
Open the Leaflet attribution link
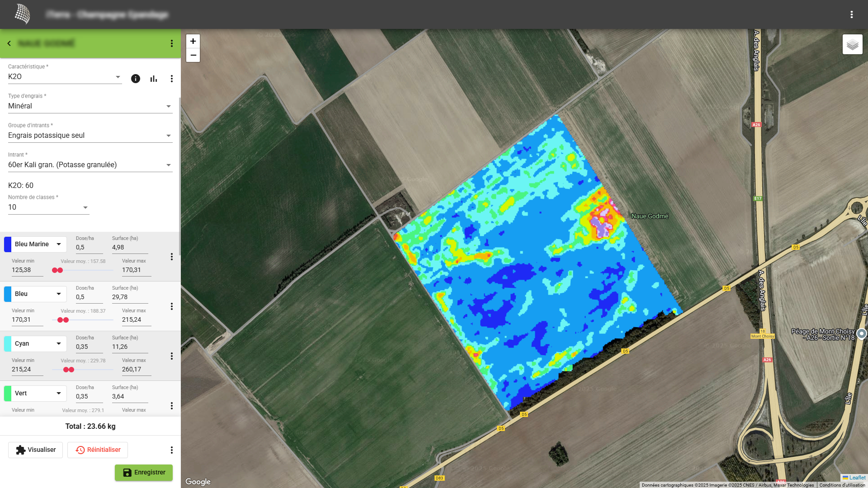pyautogui.click(x=857, y=478)
